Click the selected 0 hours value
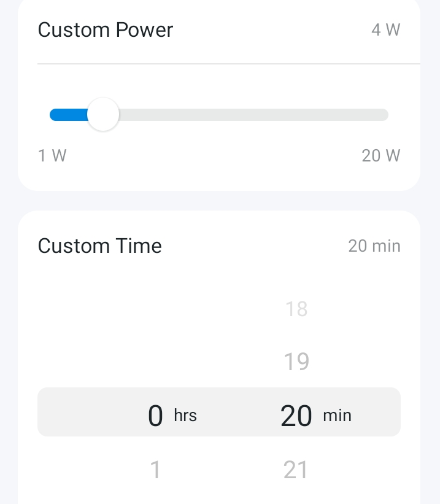Image resolution: width=440 pixels, height=504 pixels. tap(155, 416)
